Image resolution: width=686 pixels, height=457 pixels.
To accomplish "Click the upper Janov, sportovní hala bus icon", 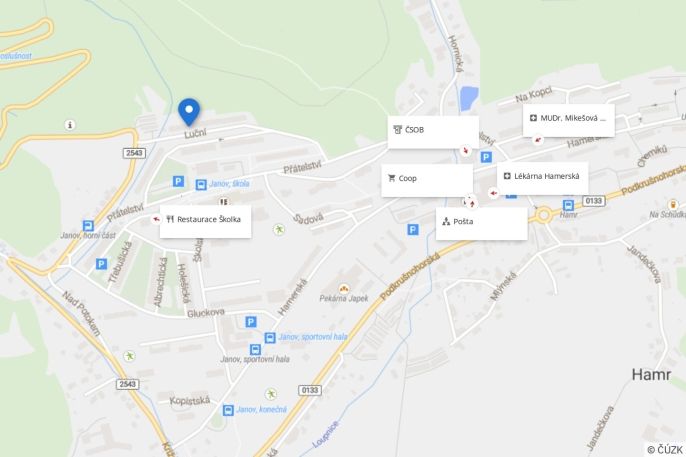I will click(270, 338).
